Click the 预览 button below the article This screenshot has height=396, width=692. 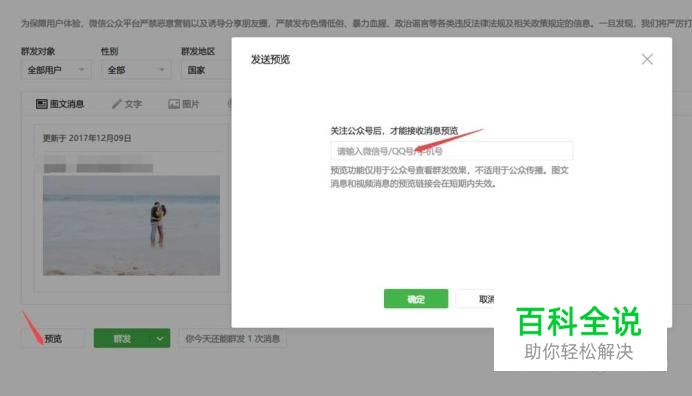click(x=53, y=339)
